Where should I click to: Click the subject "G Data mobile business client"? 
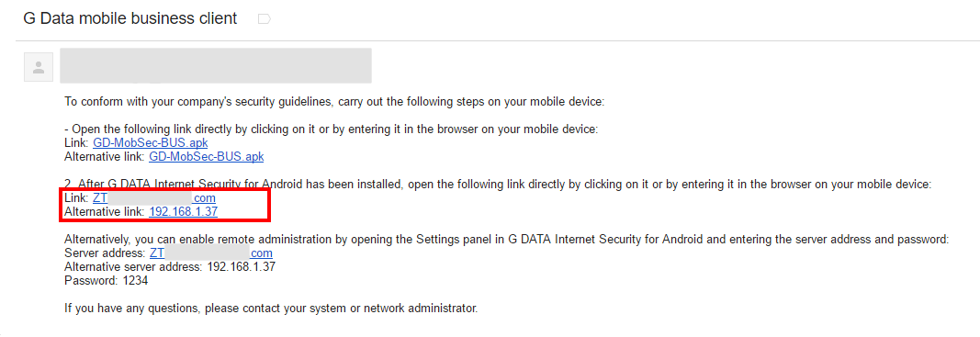[x=130, y=18]
